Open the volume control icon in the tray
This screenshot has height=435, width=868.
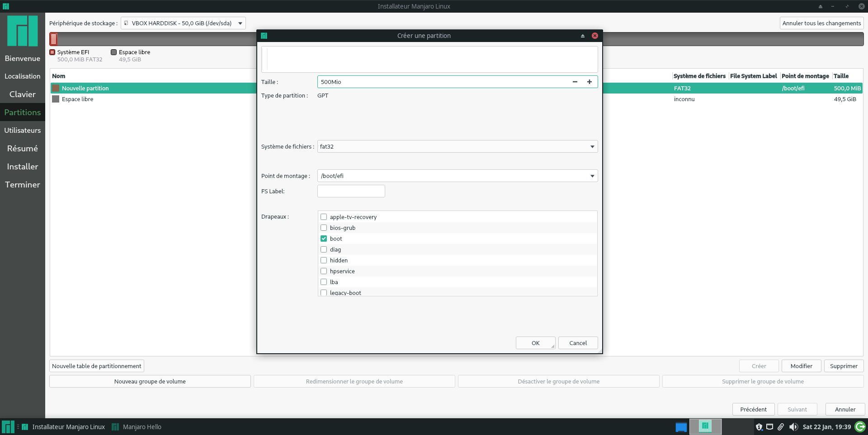(x=794, y=427)
